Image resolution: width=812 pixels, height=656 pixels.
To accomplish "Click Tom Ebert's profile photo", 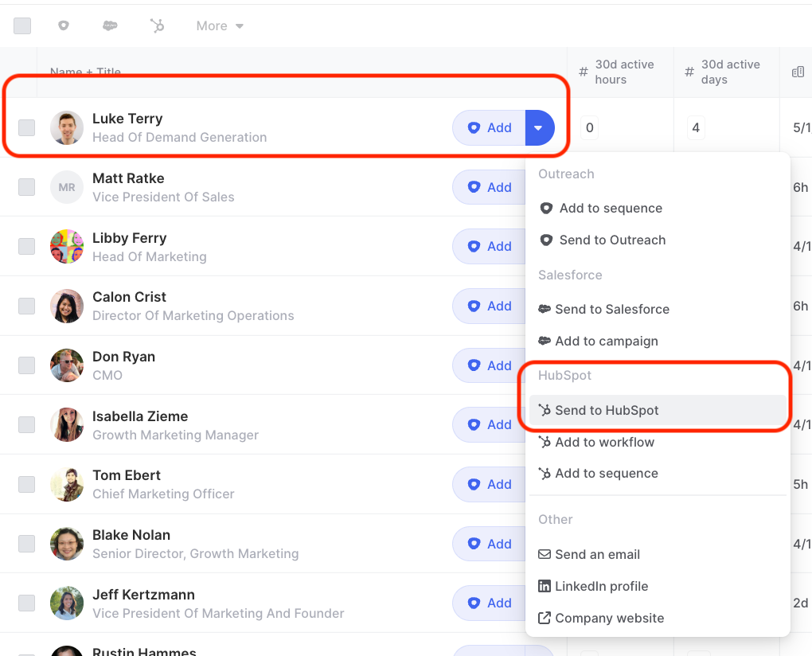I will pos(67,484).
